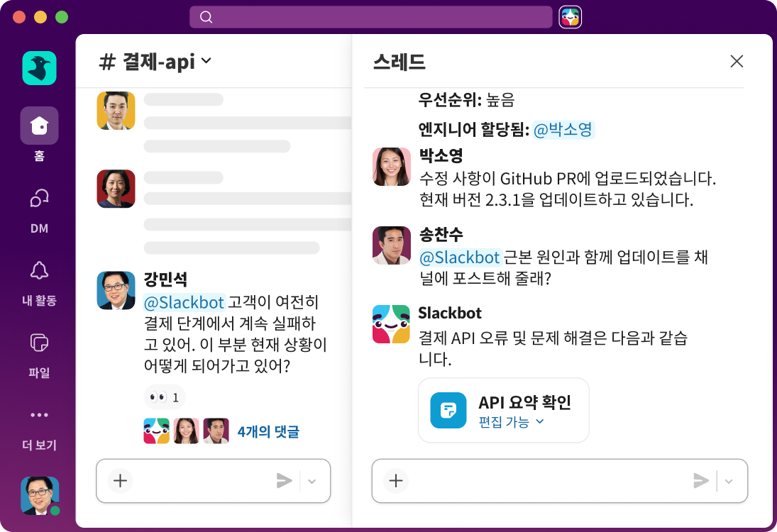
Task: Open 송찬수's avatar in the thread
Action: tap(392, 245)
